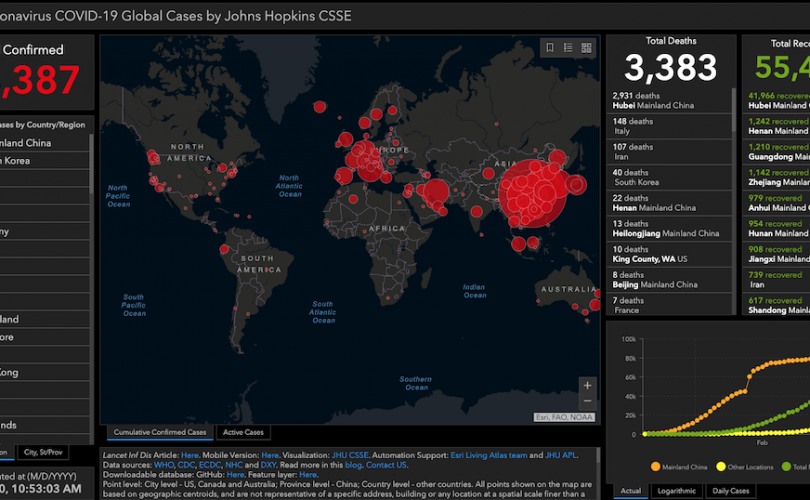Switch to the Active Cases map tab
The width and height of the screenshot is (810, 500).
[244, 432]
